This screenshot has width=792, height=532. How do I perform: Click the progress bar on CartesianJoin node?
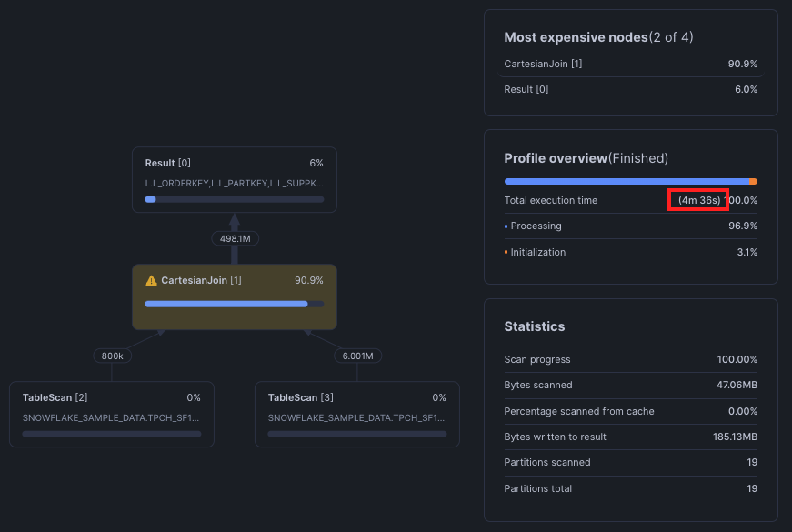234,303
